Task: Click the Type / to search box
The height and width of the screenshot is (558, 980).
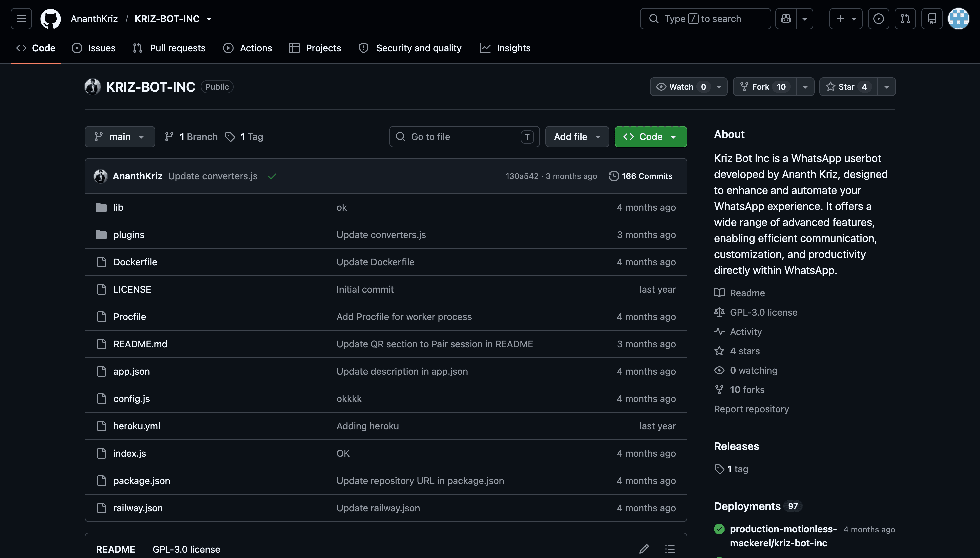Action: click(x=705, y=19)
